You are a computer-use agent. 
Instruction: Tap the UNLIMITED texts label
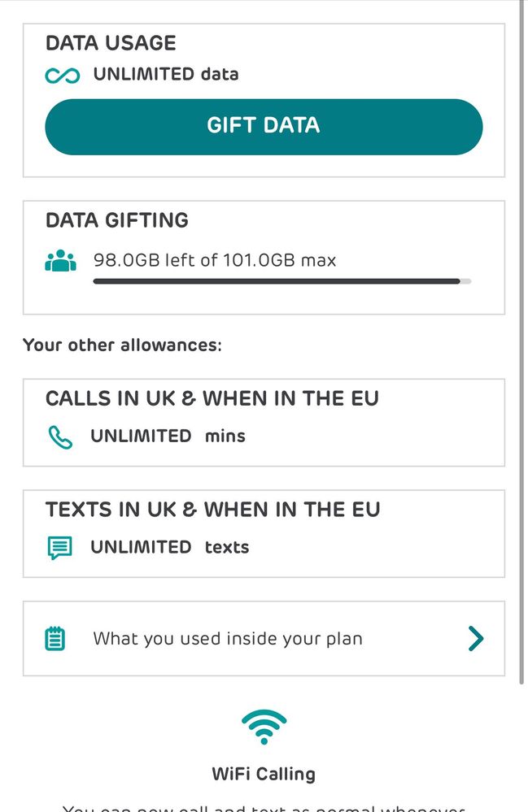[x=169, y=547]
